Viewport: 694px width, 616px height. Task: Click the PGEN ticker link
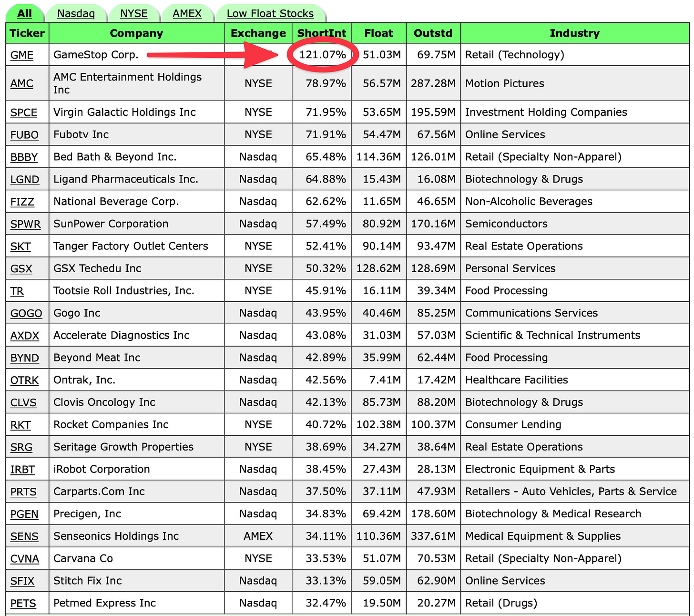coord(24,514)
